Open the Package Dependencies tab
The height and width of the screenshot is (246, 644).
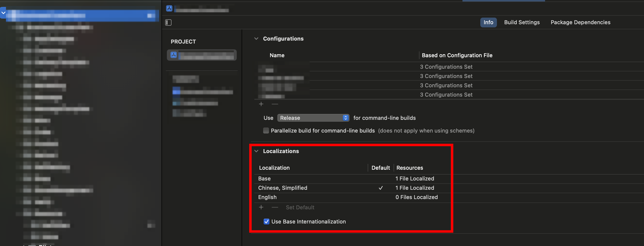580,22
